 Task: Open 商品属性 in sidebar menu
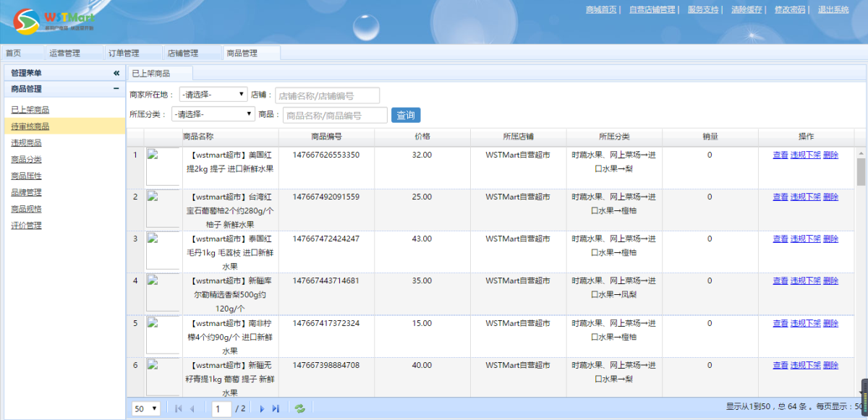click(26, 176)
